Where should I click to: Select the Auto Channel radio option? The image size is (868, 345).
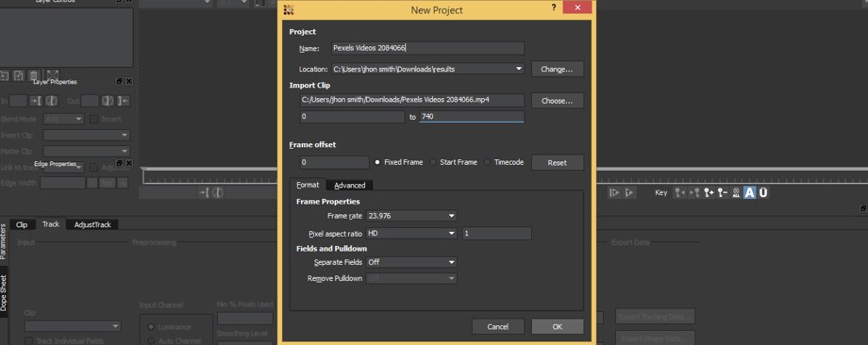click(151, 340)
